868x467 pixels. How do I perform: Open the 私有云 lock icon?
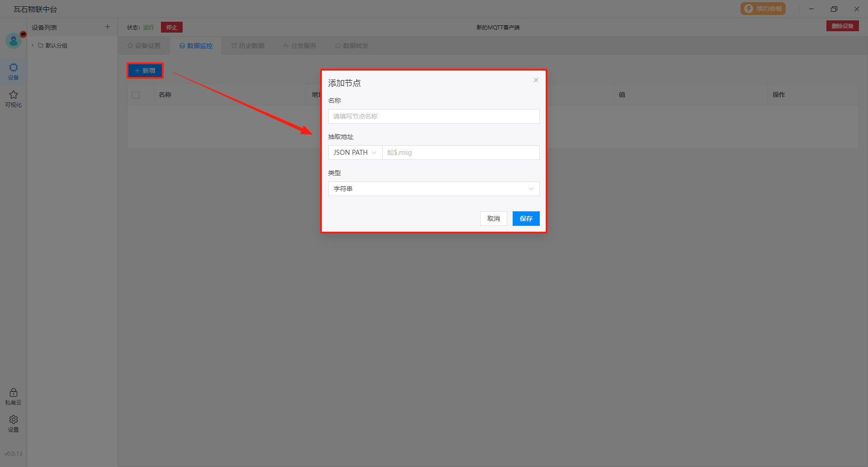14,396
